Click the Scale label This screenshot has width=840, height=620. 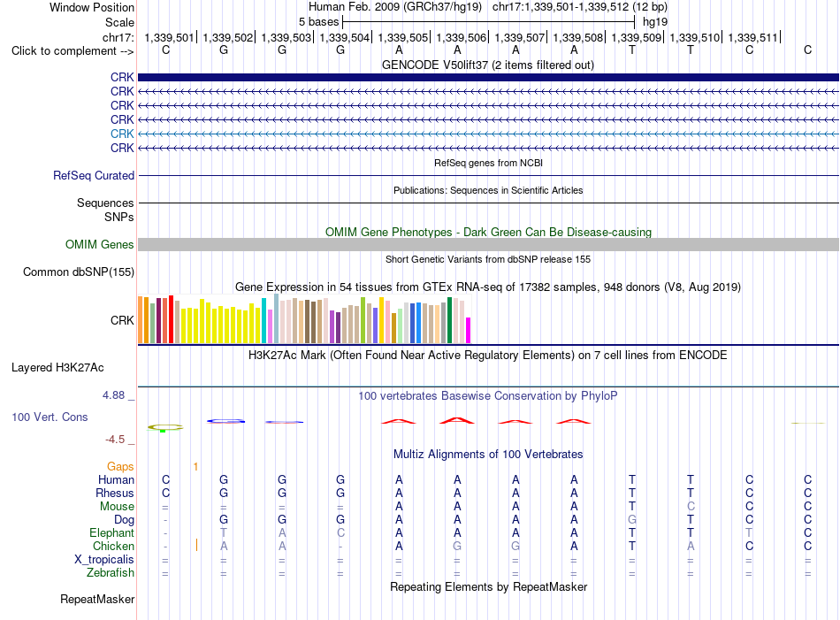[119, 22]
